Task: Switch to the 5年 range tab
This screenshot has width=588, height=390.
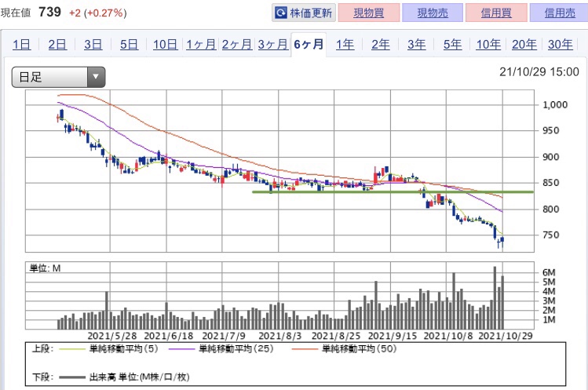Action: point(452,45)
